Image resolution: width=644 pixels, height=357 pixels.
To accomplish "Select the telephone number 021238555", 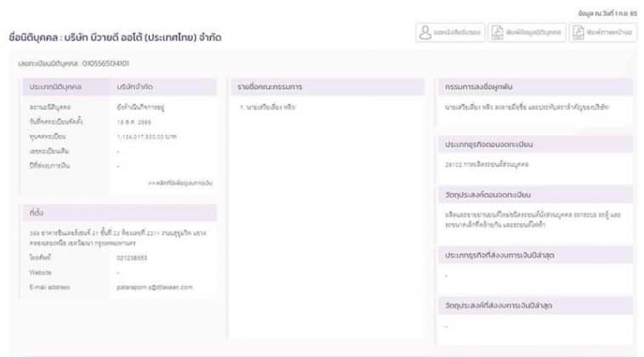I will [x=132, y=258].
